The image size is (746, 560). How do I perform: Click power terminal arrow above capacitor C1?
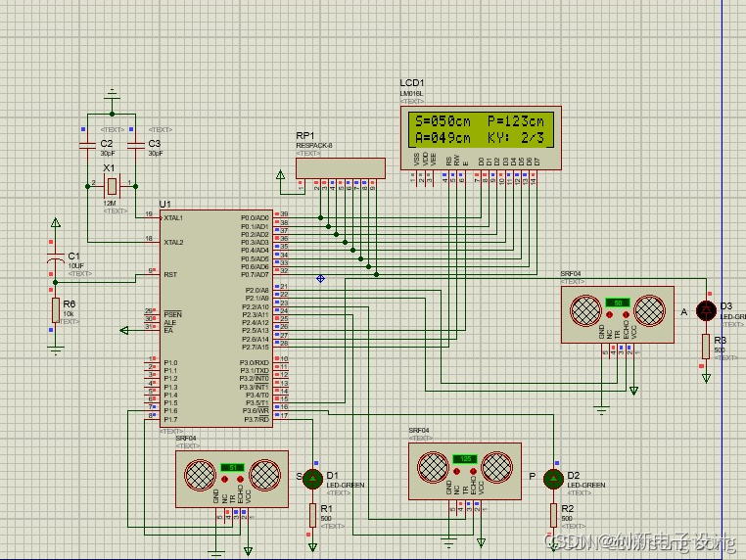tap(56, 222)
